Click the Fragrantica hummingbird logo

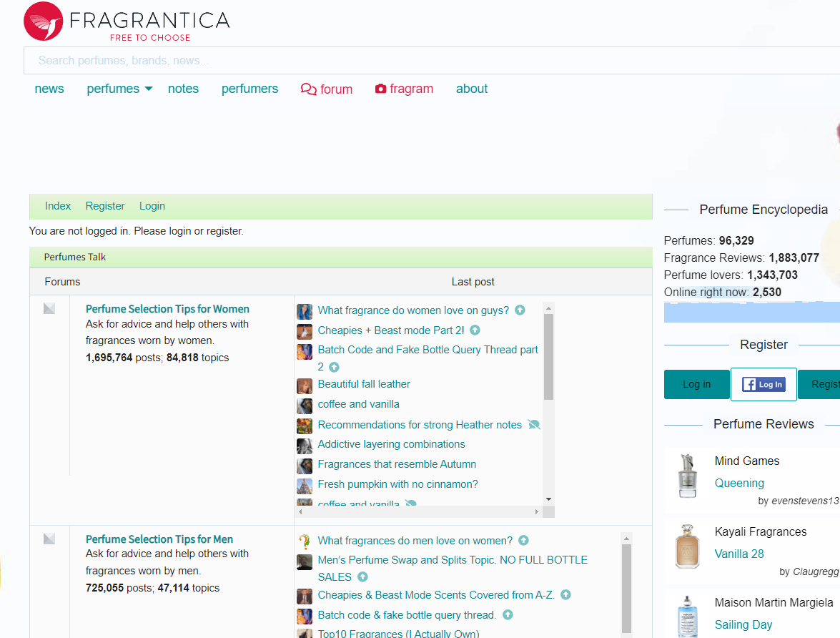click(x=44, y=21)
